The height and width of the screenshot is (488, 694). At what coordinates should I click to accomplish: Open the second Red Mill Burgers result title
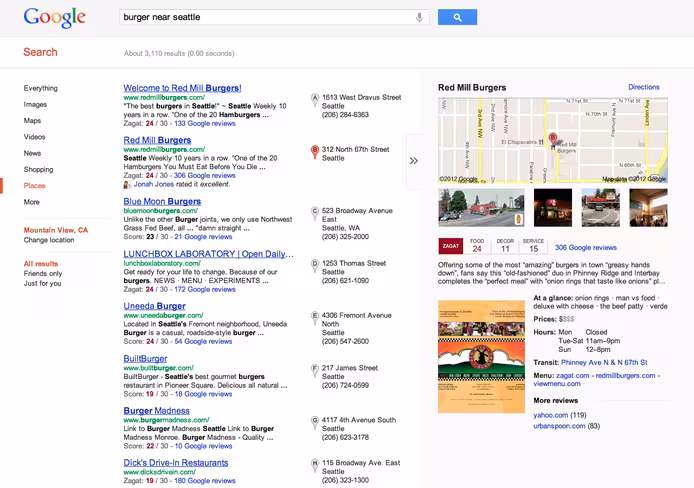pos(157,140)
